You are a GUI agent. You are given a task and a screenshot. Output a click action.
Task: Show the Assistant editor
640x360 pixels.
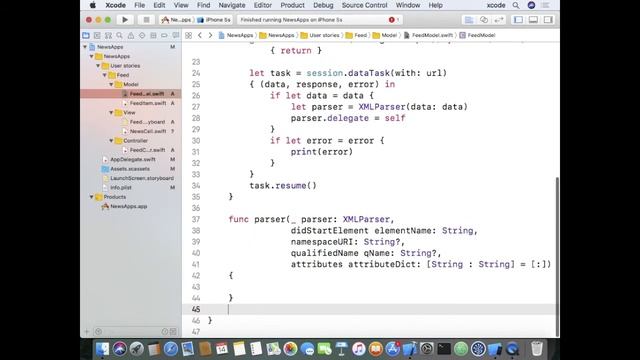tap(484, 20)
